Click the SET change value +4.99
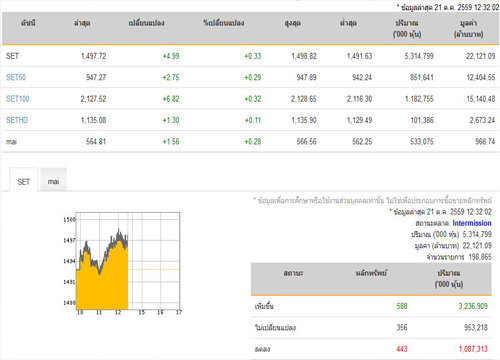 tap(171, 56)
